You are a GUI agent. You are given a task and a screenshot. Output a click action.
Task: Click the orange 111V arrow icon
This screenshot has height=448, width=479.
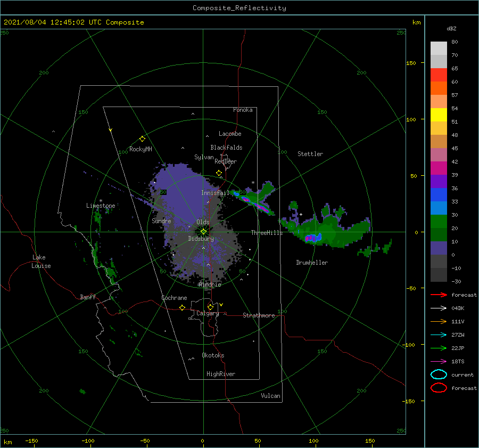click(439, 321)
